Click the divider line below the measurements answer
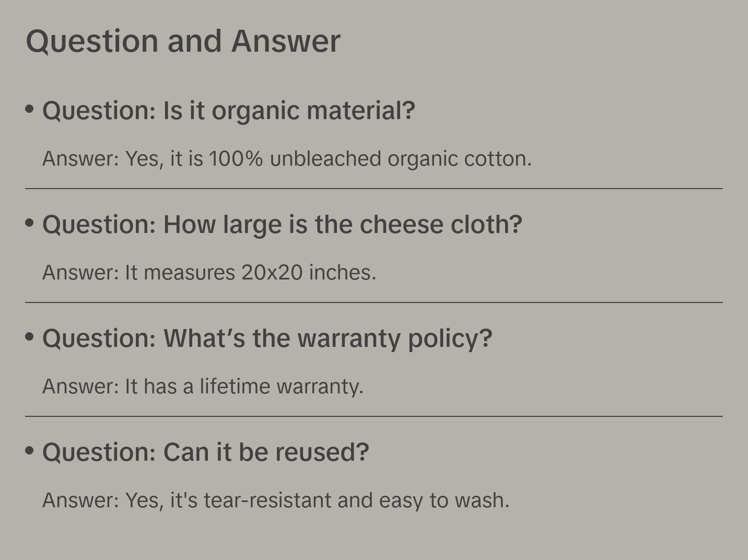This screenshot has height=560, width=748. tap(374, 302)
